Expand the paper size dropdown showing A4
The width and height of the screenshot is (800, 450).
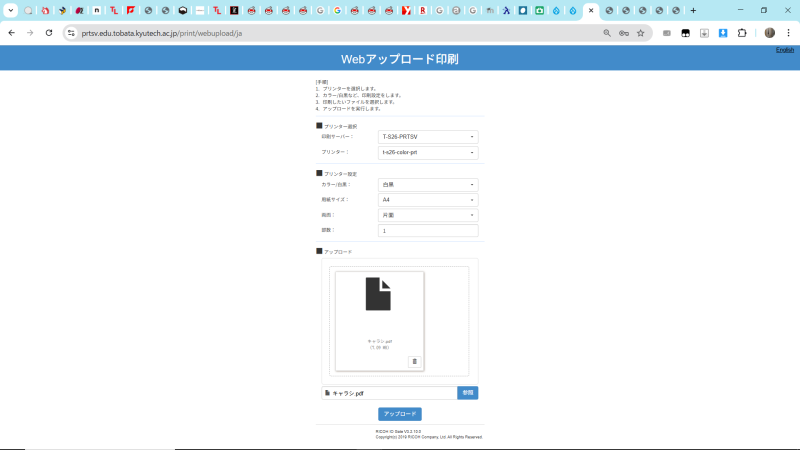coord(428,200)
